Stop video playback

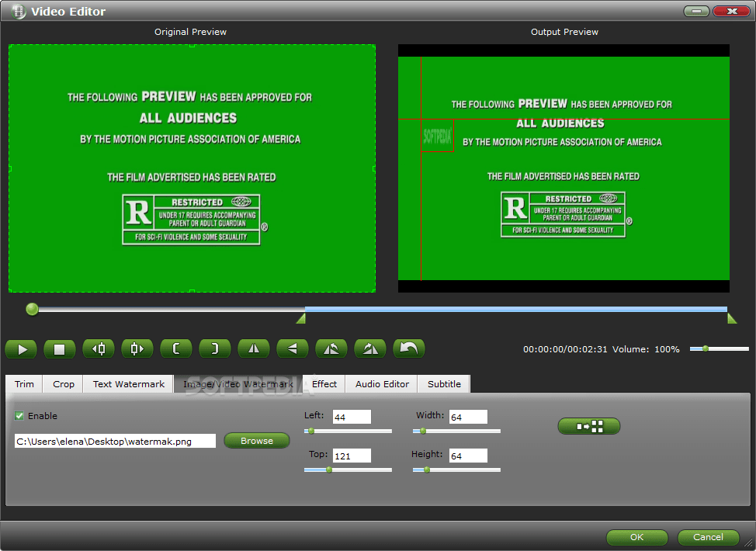tap(59, 349)
